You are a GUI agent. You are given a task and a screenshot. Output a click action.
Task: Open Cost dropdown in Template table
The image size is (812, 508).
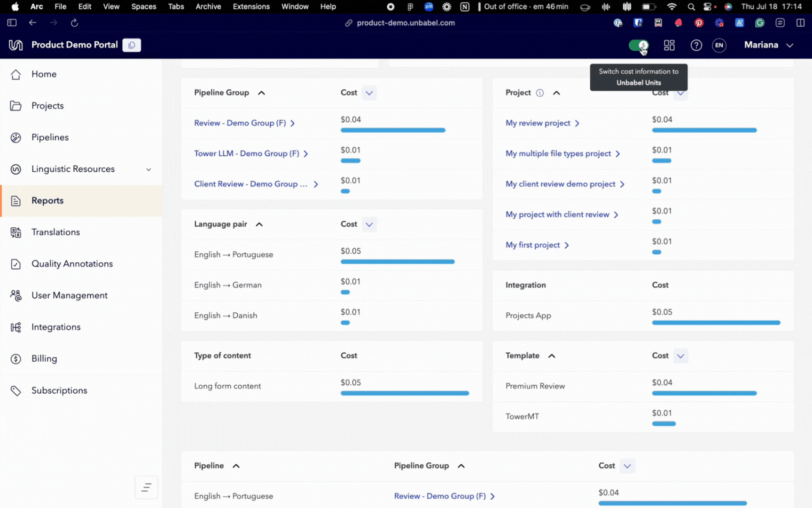[680, 356]
